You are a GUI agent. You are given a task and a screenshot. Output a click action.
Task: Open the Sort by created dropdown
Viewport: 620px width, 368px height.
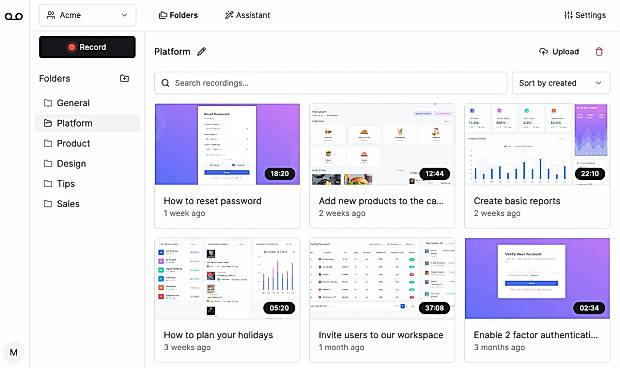point(561,83)
